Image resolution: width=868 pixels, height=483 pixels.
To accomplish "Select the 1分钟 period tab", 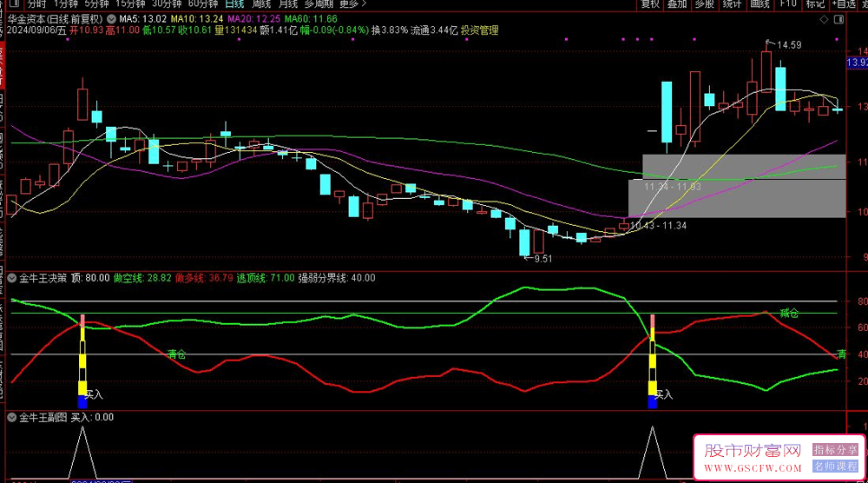I will (66, 3).
